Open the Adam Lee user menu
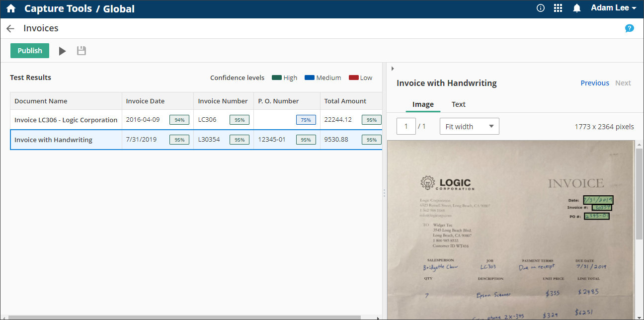The width and height of the screenshot is (644, 320). click(613, 8)
